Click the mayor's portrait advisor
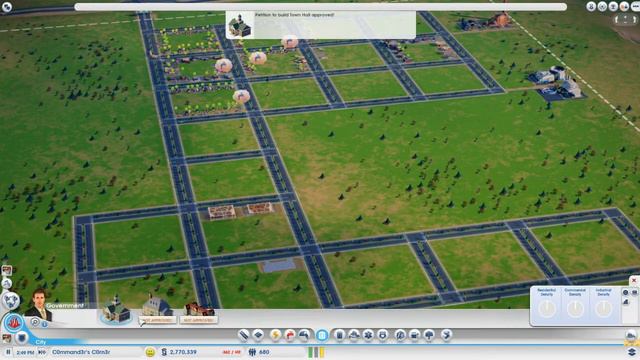The width and height of the screenshot is (640, 360). tap(39, 304)
